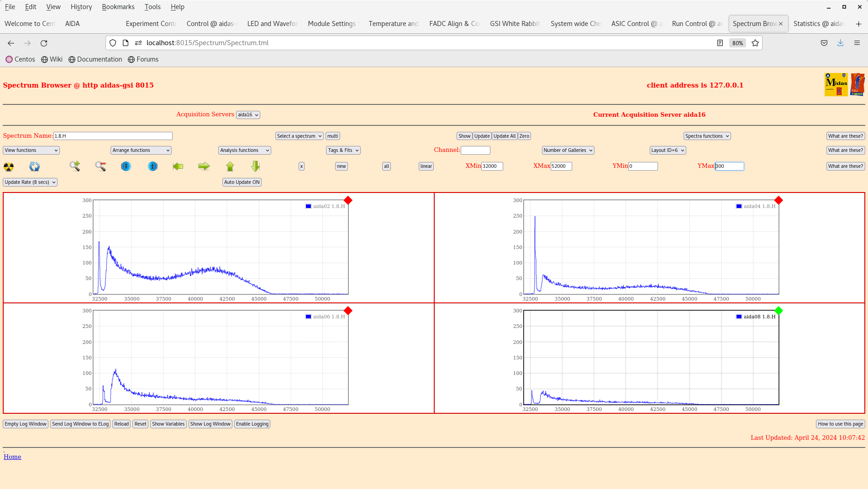
Task: Click the radioactive Zero spectrum icon
Action: pos(9,166)
